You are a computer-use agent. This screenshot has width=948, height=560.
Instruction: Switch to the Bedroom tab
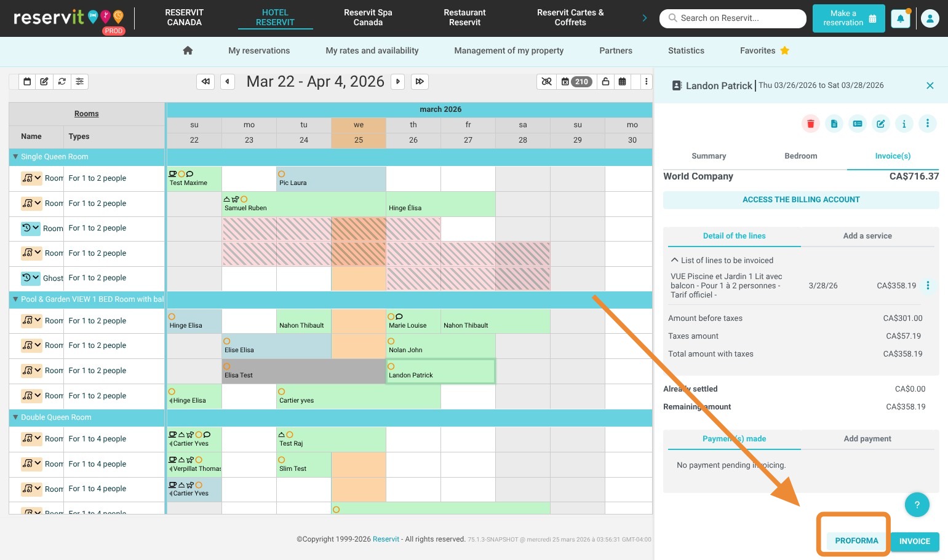point(800,156)
